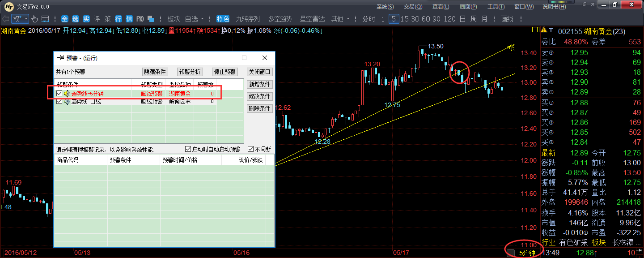Open the 画线 drawing tools

click(x=507, y=19)
